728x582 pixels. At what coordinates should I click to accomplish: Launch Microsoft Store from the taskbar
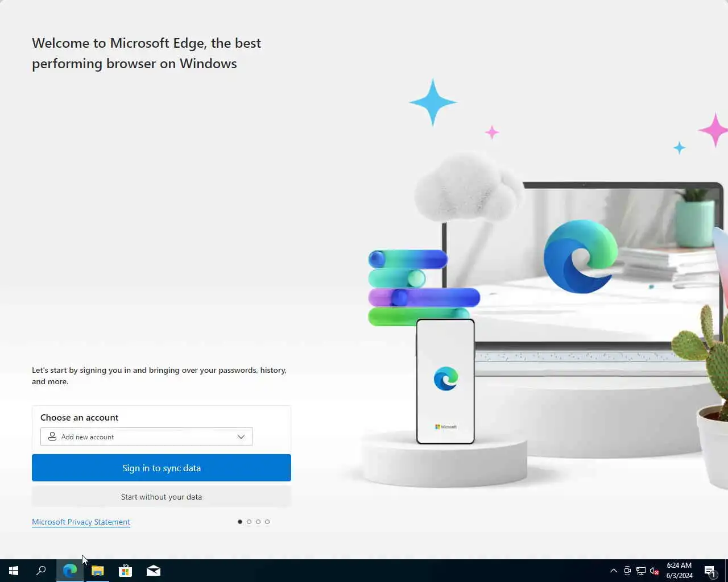click(126, 571)
